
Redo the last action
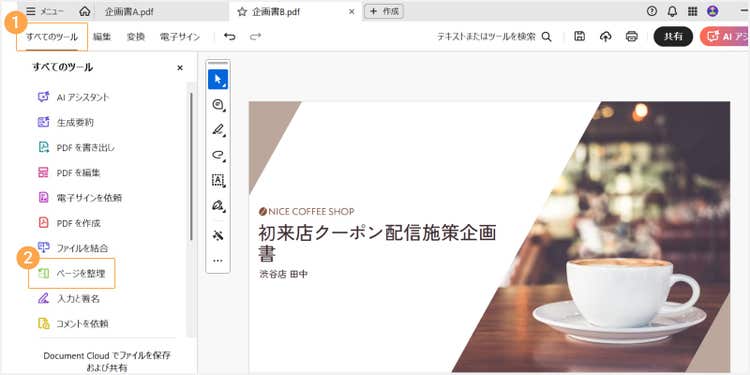pos(256,36)
